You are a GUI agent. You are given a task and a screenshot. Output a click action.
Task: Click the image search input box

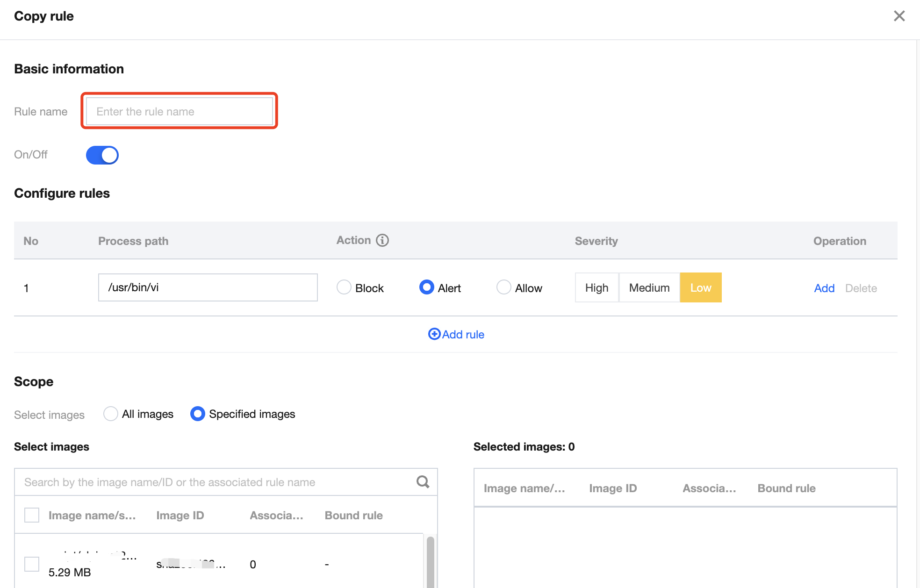[215, 482]
